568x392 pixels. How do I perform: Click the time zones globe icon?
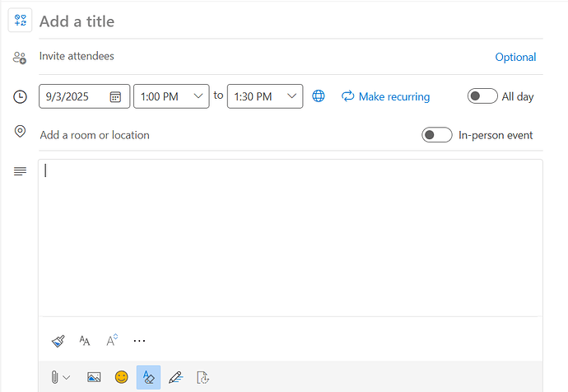pyautogui.click(x=319, y=96)
